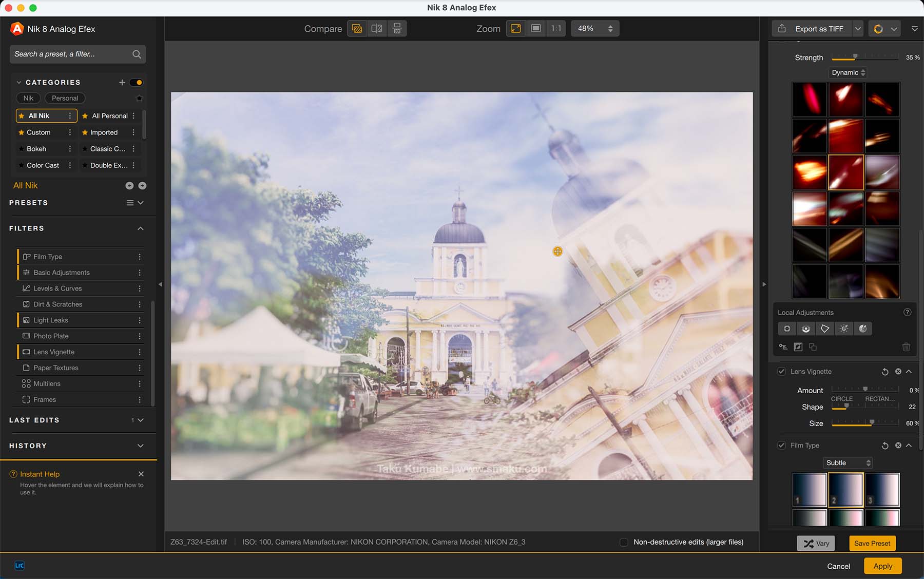This screenshot has height=579, width=924.
Task: Toggle the Categories switch
Action: 136,82
